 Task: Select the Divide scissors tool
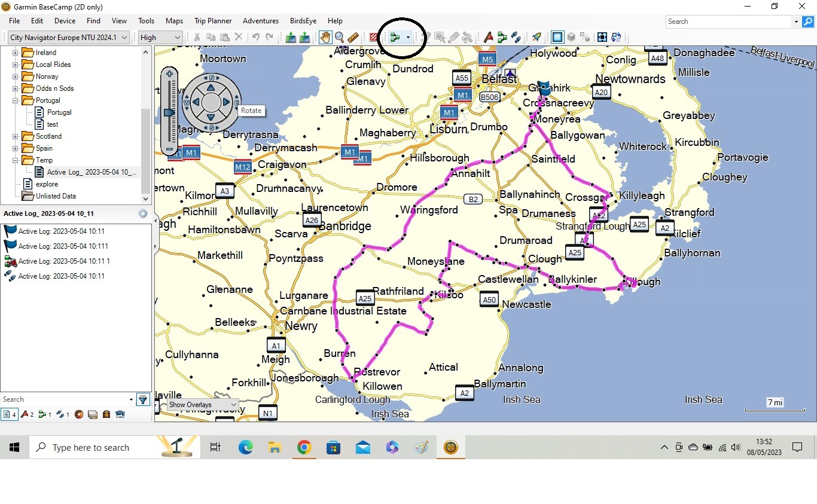click(x=467, y=37)
